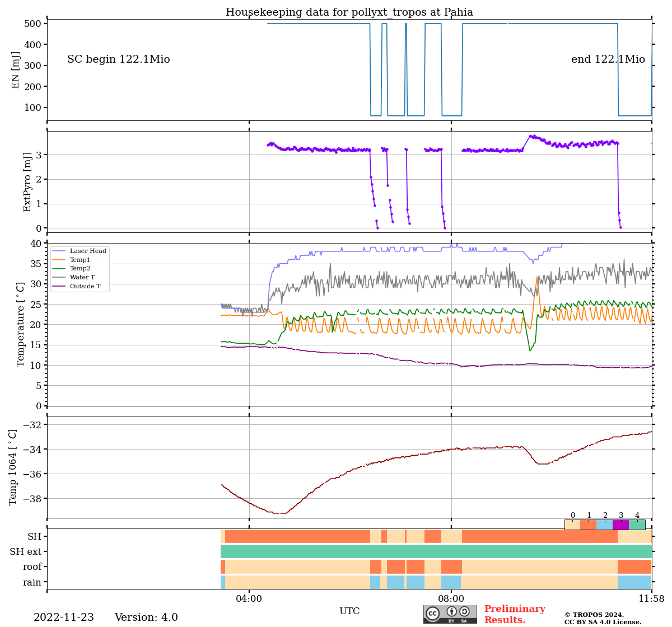The image size is (672, 627).
Task: Click the '04:00' time tick label
Action: pyautogui.click(x=249, y=599)
